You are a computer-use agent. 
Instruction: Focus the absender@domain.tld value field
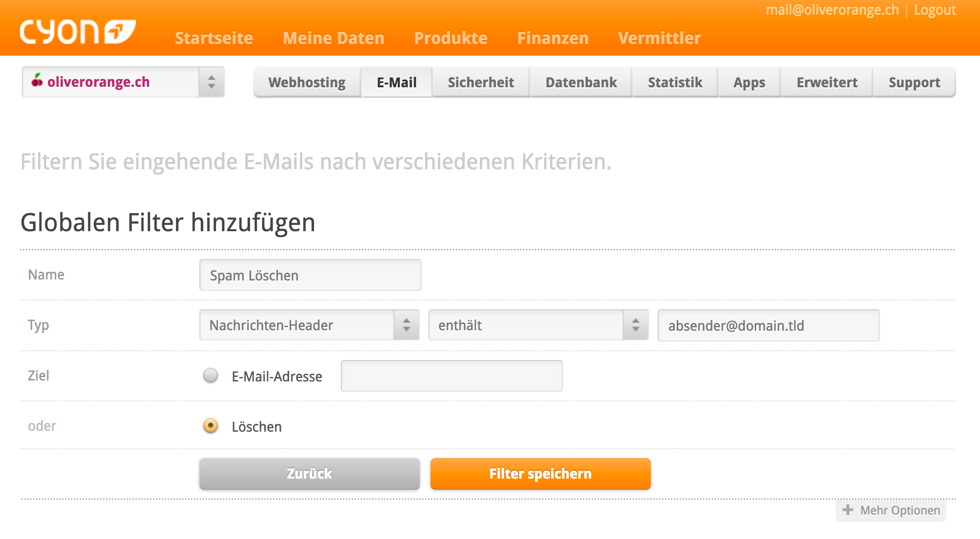(x=768, y=325)
